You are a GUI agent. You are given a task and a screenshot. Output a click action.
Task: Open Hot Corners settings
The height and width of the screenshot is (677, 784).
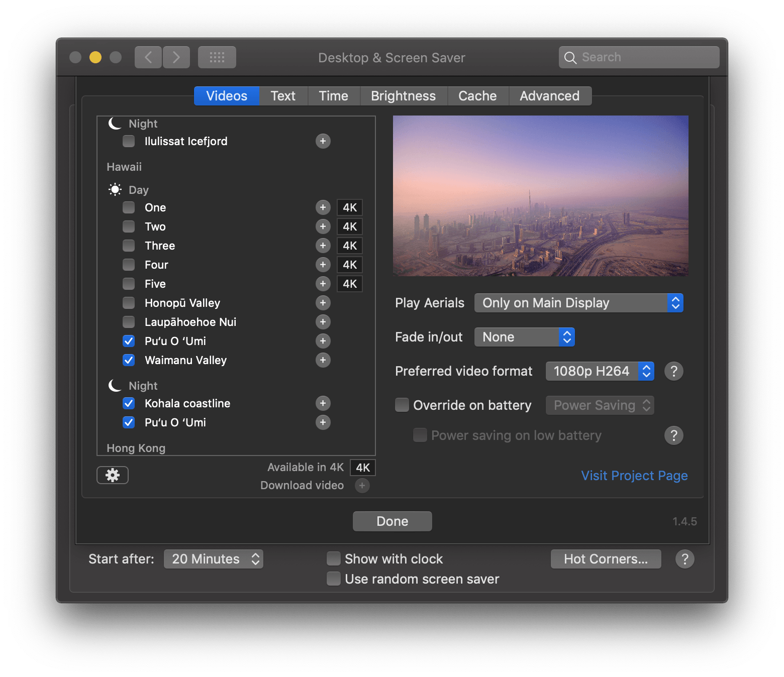pyautogui.click(x=606, y=559)
